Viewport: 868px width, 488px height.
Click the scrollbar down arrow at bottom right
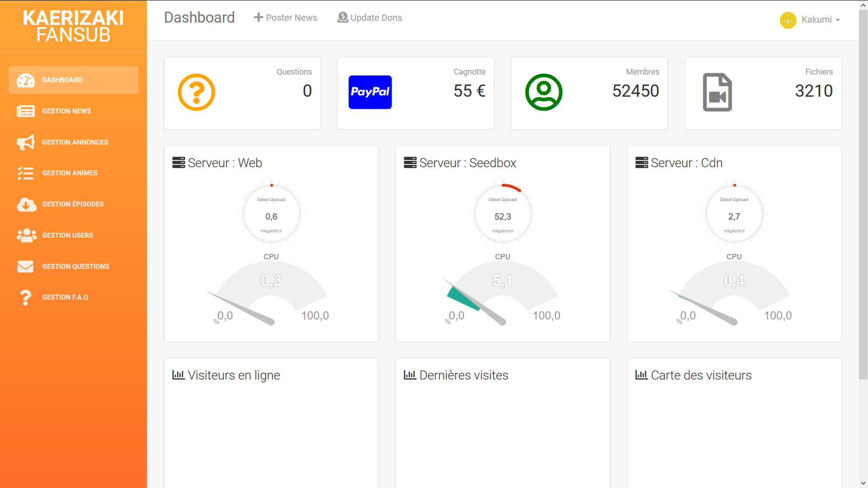pyautogui.click(x=863, y=483)
